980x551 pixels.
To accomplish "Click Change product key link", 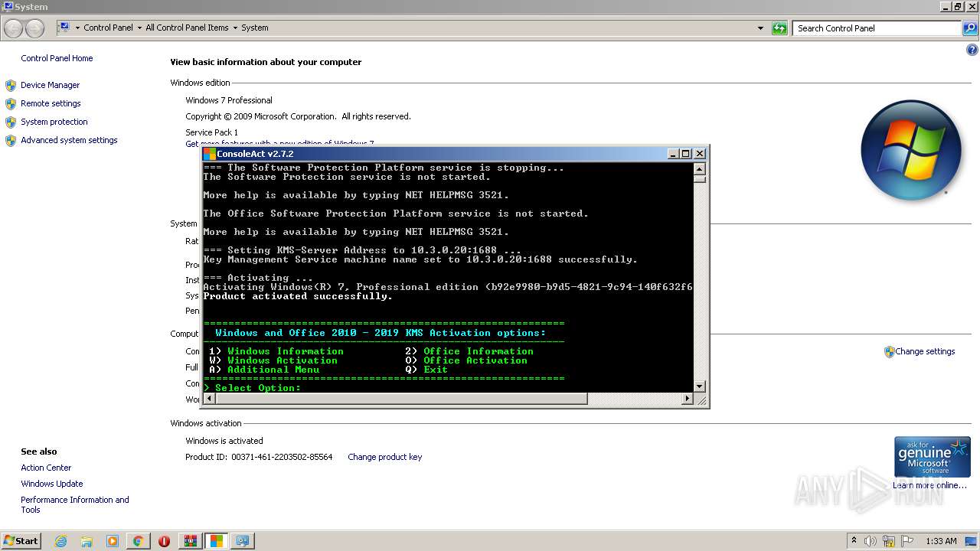I will point(384,457).
